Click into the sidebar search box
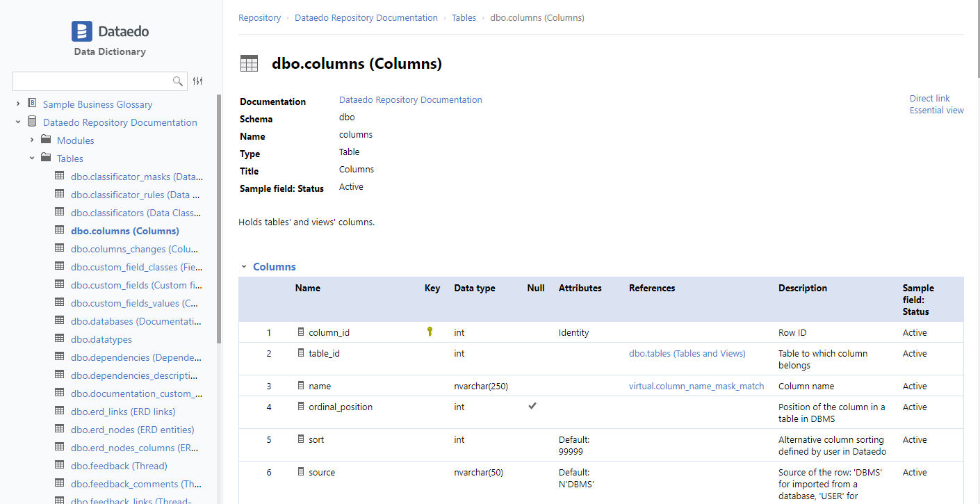Viewport: 980px width, 504px height. [x=90, y=81]
